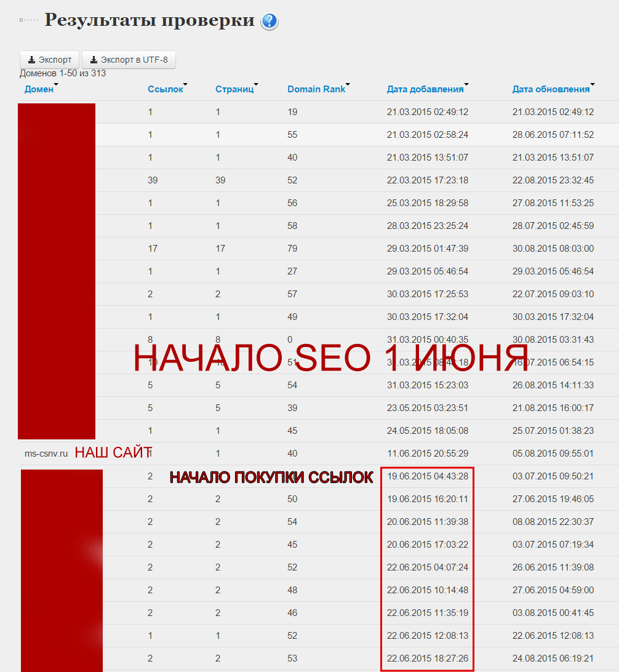Click date 31.03.2015 15:23:03
Image resolution: width=619 pixels, height=672 pixels.
428,385
